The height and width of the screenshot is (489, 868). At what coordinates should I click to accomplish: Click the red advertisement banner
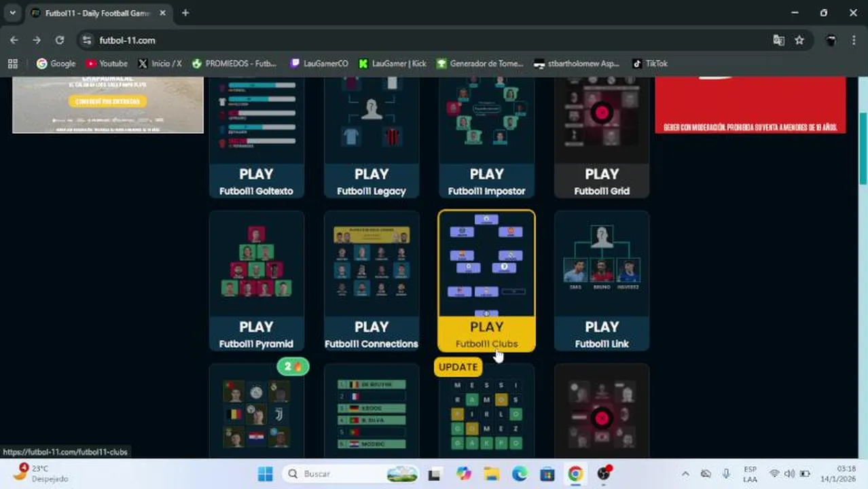point(751,105)
